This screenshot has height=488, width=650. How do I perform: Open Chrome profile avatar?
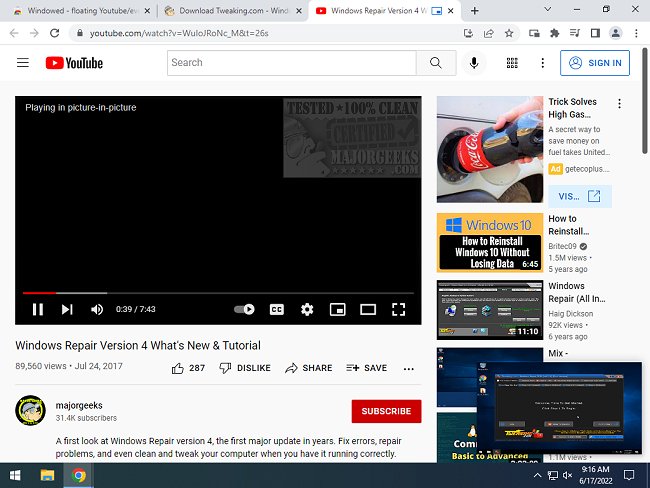tap(616, 33)
